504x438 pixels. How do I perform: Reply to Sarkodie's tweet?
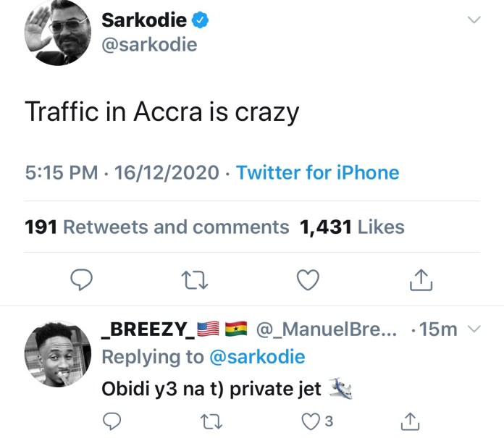pos(84,280)
